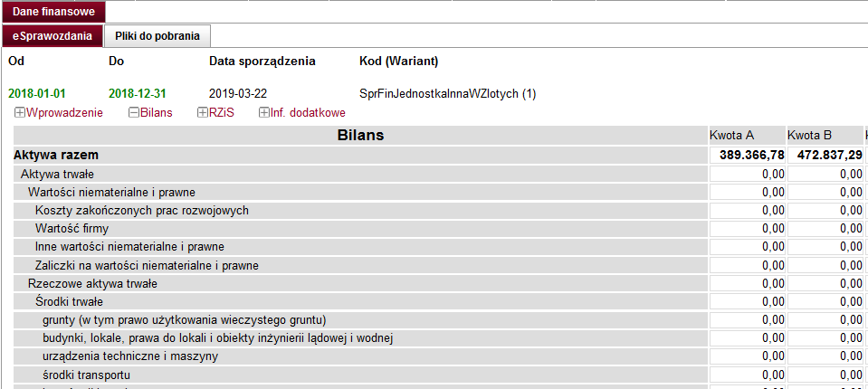The image size is (868, 389).
Task: Expand the Wprowadzenie section plus icon
Action: click(20, 113)
